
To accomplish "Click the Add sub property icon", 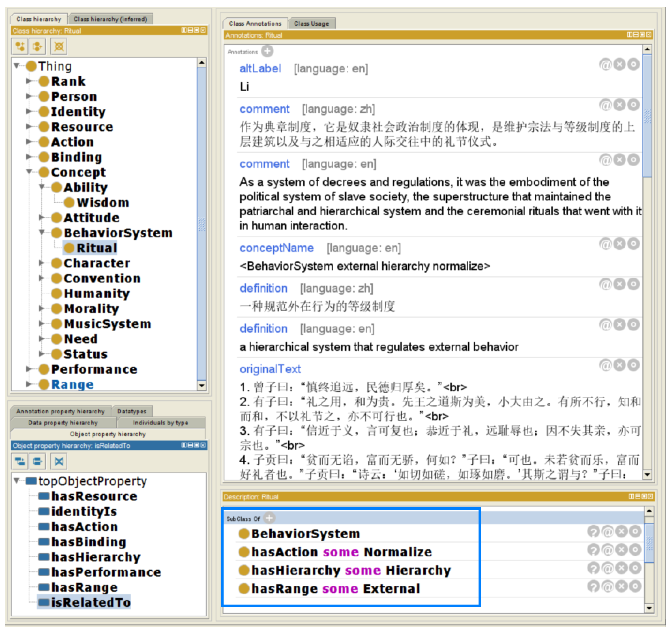I will 20,461.
